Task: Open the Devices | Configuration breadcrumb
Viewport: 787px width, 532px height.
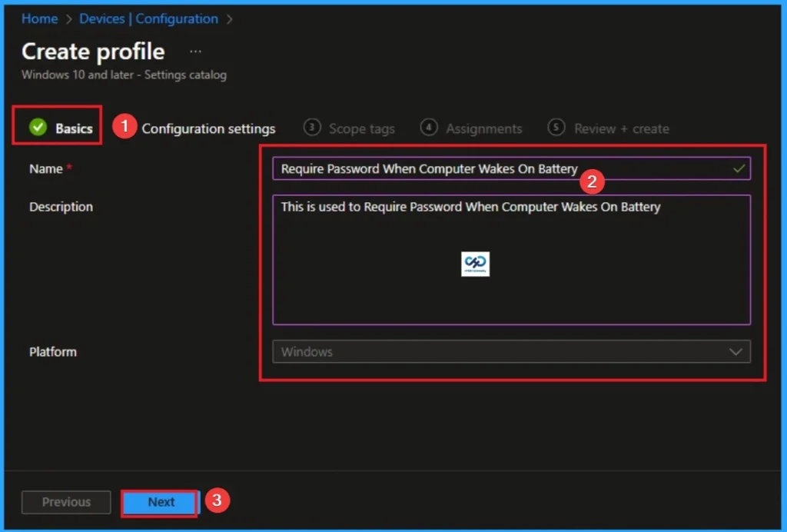Action: pos(148,18)
